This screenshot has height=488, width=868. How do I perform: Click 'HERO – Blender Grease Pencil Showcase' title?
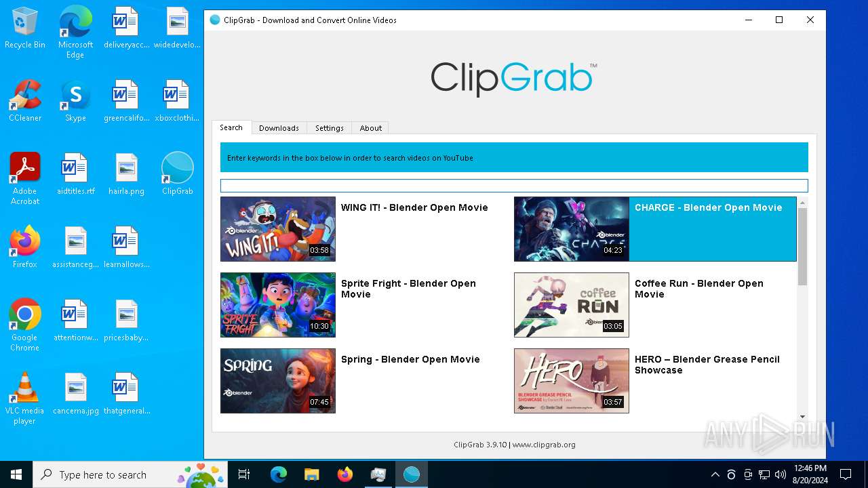(707, 365)
